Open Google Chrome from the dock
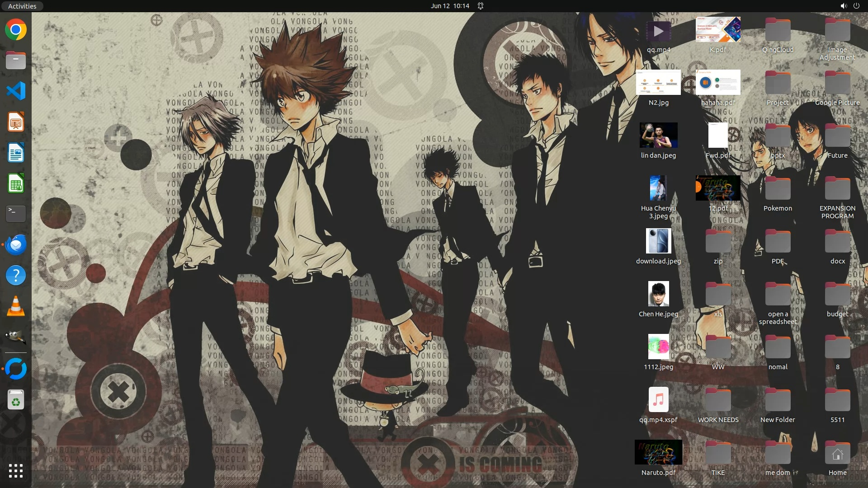 pos(16,30)
